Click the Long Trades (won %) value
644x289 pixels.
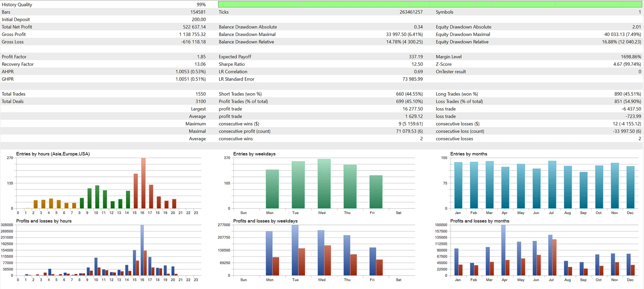[x=627, y=94]
